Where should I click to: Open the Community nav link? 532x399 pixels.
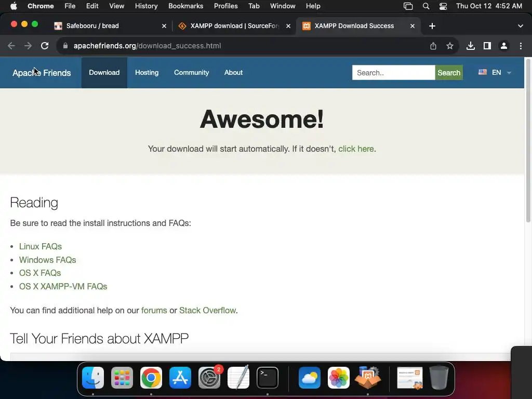191,73
